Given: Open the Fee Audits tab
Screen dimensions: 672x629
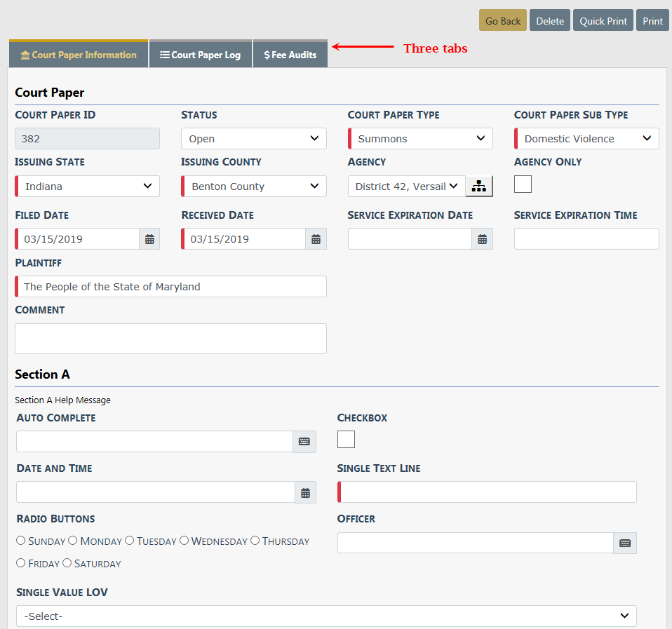Looking at the screenshot, I should pyautogui.click(x=290, y=55).
